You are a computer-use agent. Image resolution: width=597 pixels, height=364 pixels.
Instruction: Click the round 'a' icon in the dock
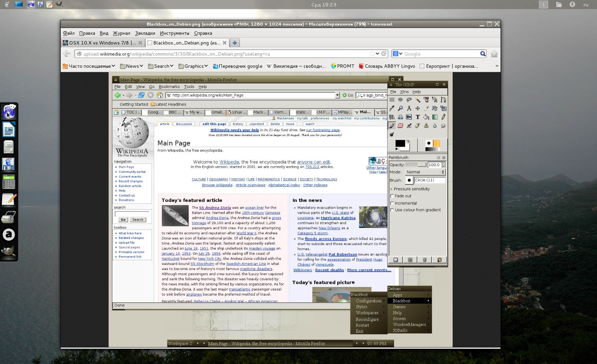click(9, 234)
